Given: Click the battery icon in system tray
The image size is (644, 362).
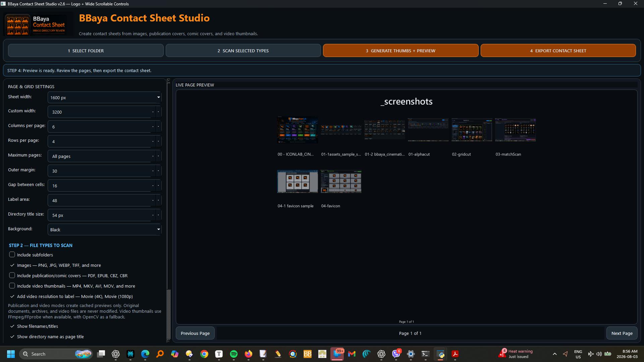Looking at the screenshot, I should pos(608,354).
